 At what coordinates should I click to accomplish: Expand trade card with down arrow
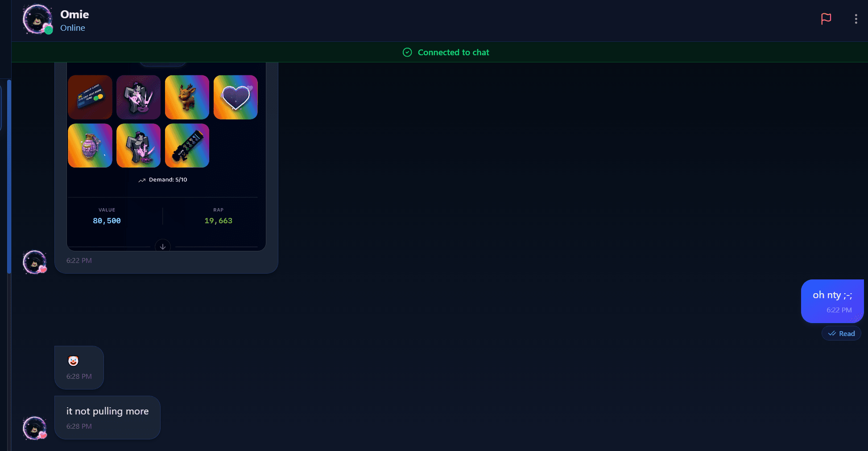coord(163,246)
